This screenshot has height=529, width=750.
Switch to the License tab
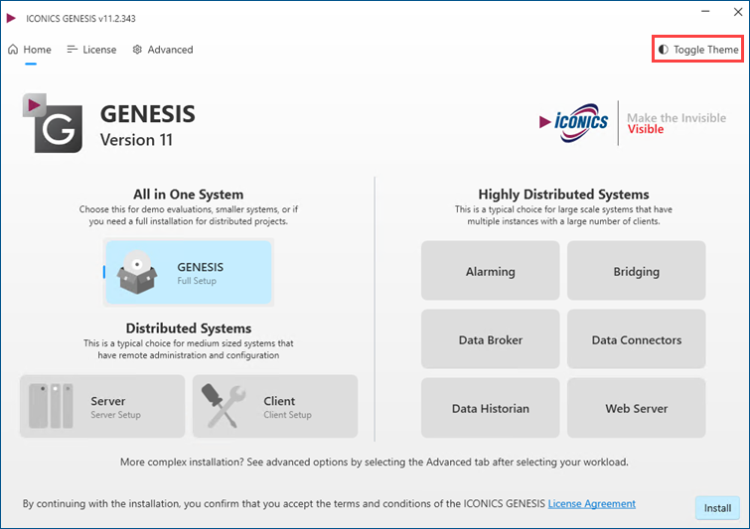(92, 50)
